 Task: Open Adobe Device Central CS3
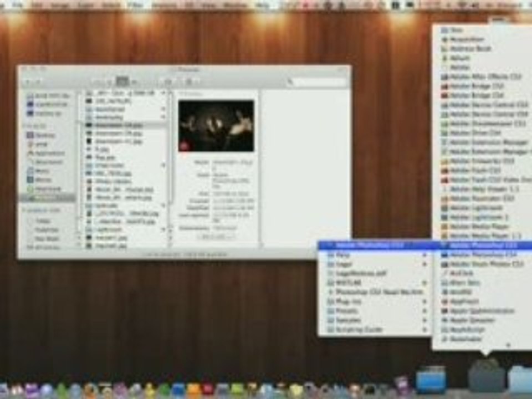pyautogui.click(x=485, y=105)
